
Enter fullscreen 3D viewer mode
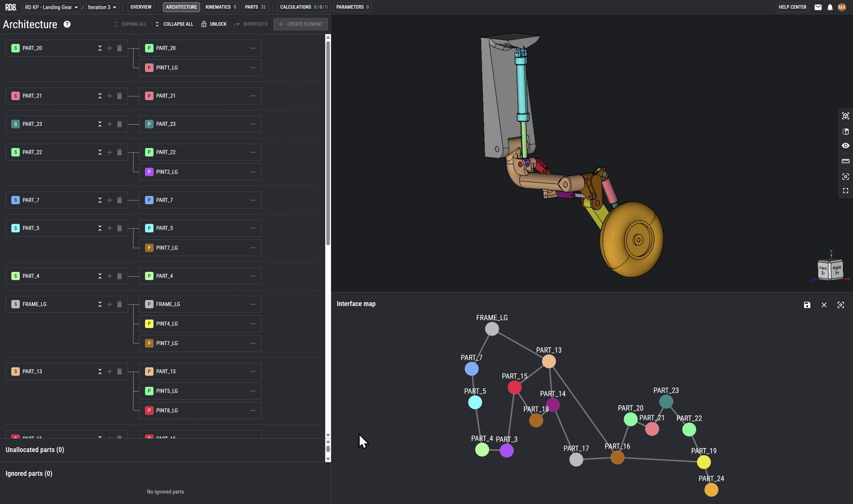coord(845,191)
